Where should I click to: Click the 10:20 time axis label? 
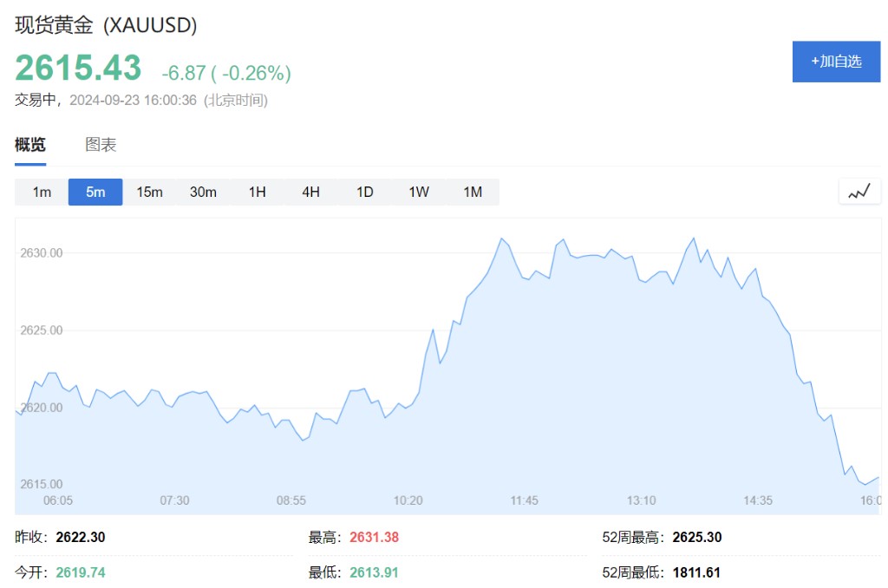tap(408, 500)
